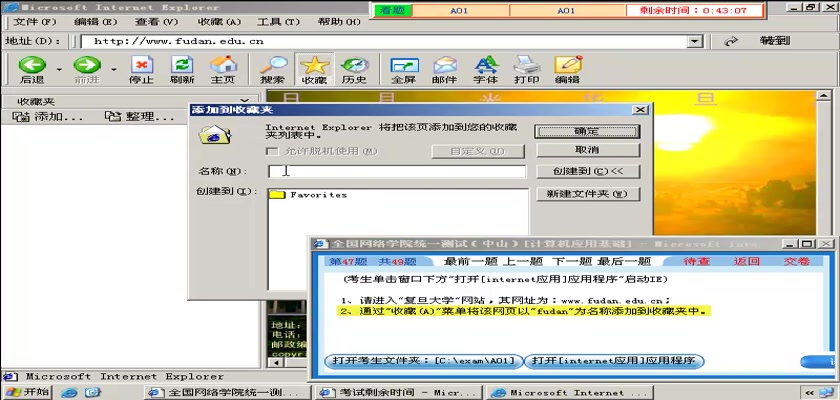Click IE quick launch icon in taskbar
840x400 pixels.
pos(69,393)
